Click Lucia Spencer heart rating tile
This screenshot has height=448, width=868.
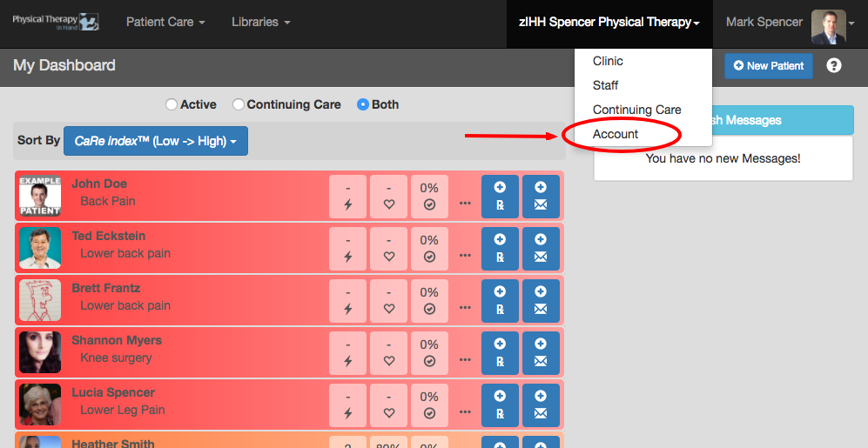point(388,405)
